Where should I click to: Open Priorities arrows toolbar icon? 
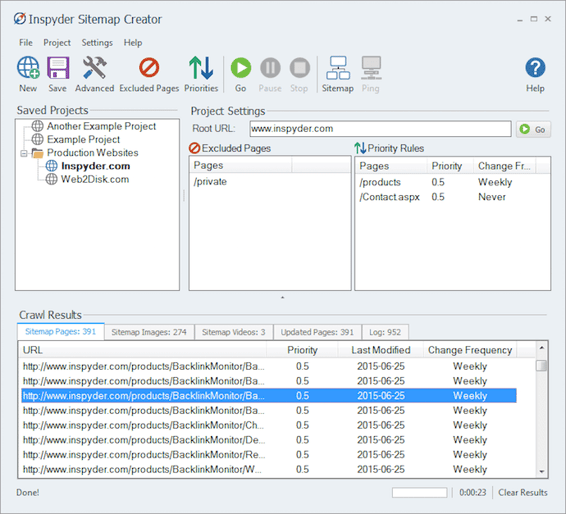(x=201, y=67)
